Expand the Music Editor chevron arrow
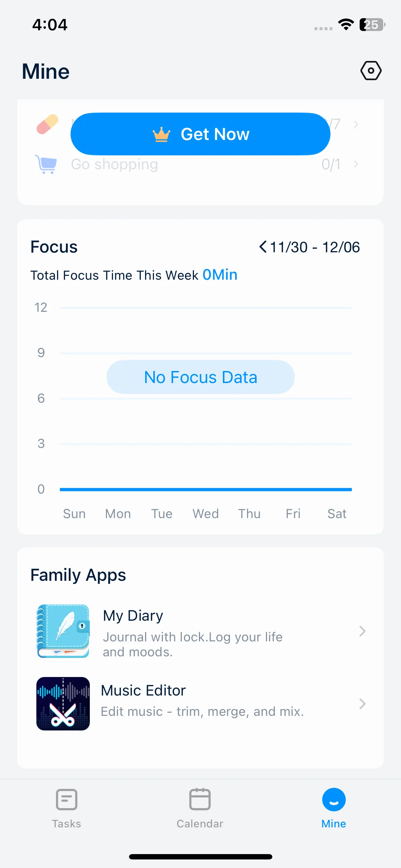Screen dimensions: 401x868 362,704
